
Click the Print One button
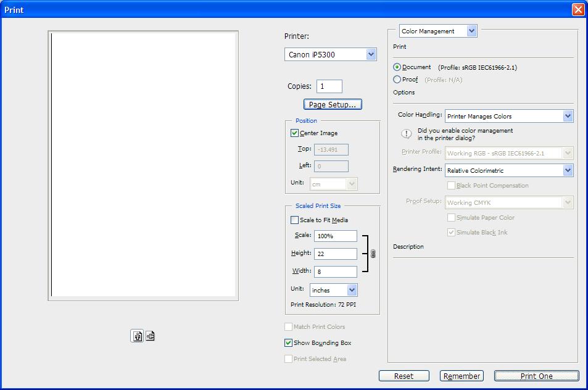coord(537,376)
